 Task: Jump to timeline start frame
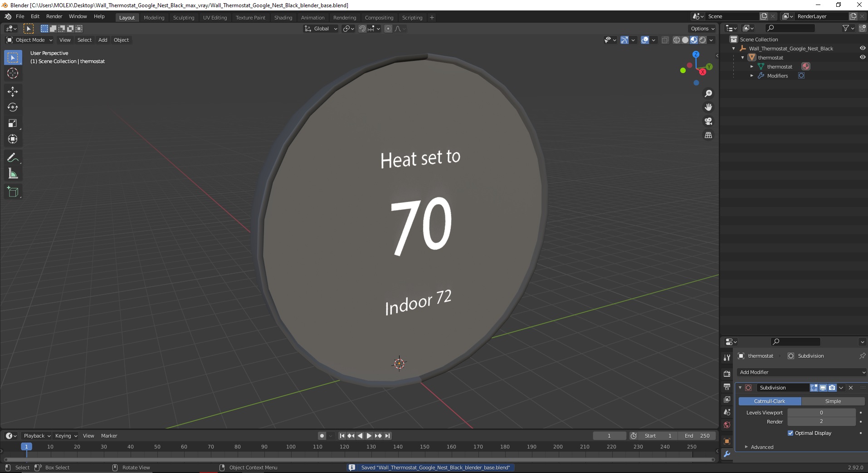tap(342, 436)
